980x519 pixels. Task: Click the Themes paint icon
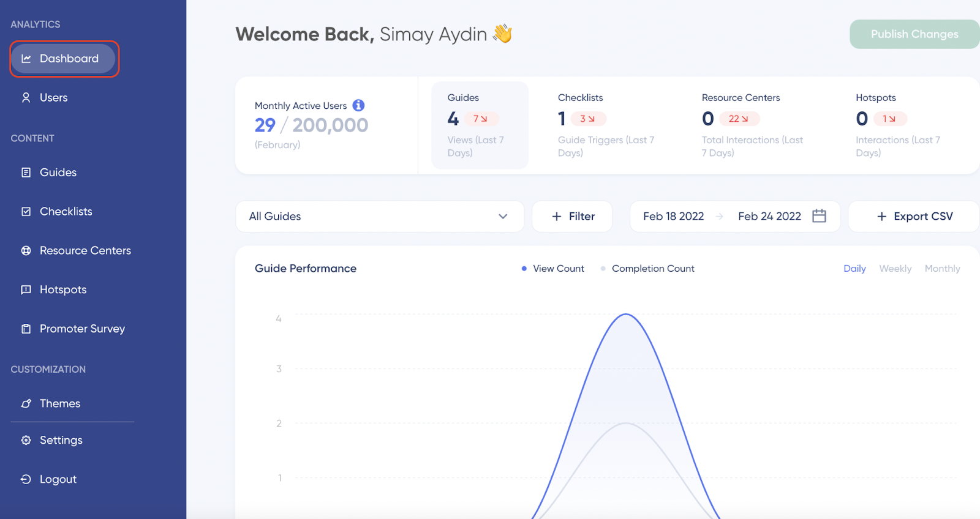(x=26, y=404)
